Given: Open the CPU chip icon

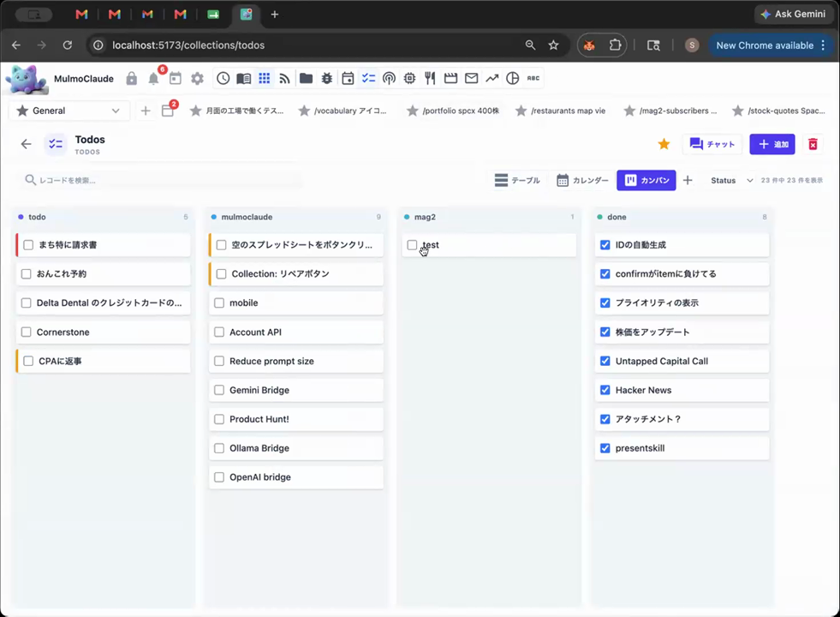Looking at the screenshot, I should (x=410, y=78).
